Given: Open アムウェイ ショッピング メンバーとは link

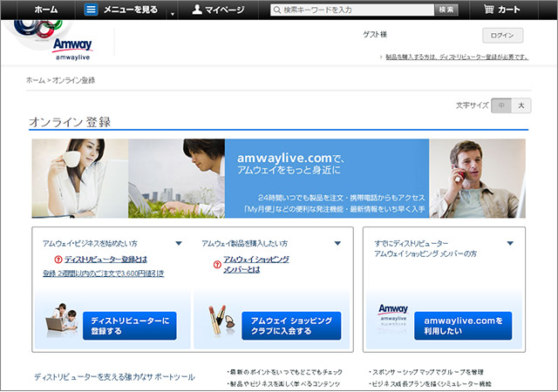Looking at the screenshot, I should pos(256,265).
